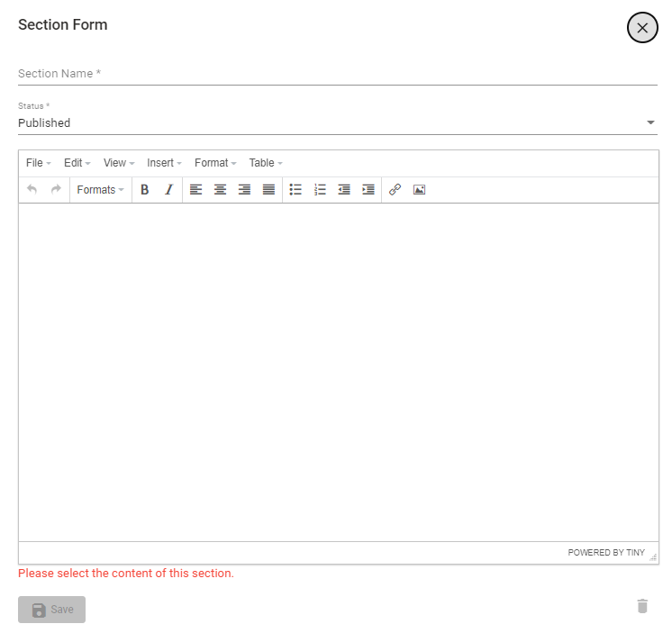Open the Insert menu in editor
The height and width of the screenshot is (624, 672).
tap(164, 163)
